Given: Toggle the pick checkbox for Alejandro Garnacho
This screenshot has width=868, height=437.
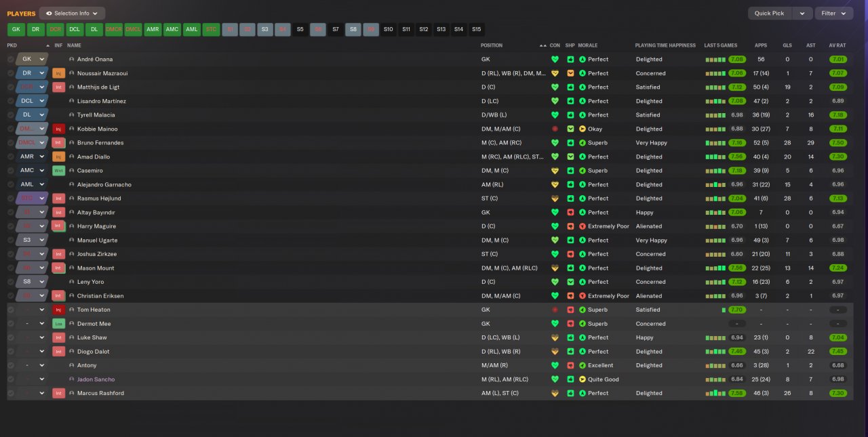Looking at the screenshot, I should [11, 184].
